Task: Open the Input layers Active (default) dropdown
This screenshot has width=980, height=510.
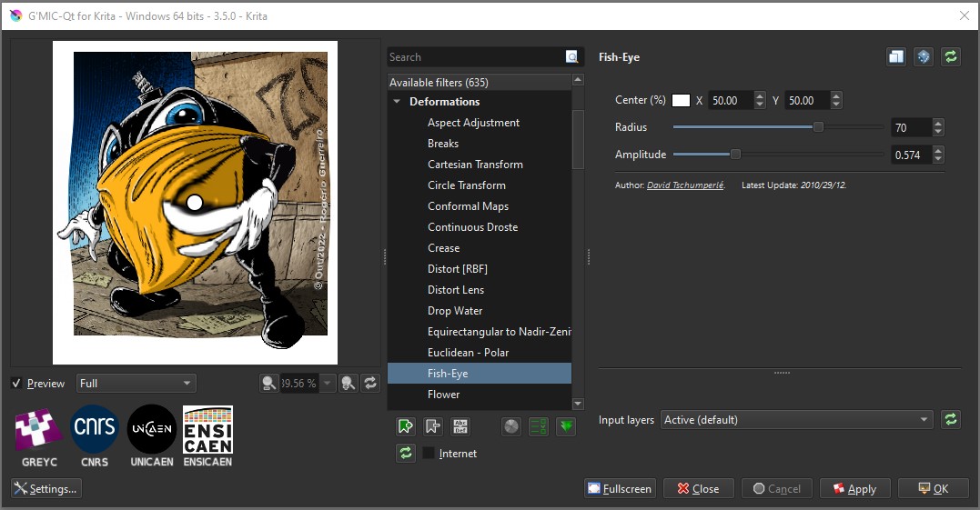Action: (x=796, y=420)
